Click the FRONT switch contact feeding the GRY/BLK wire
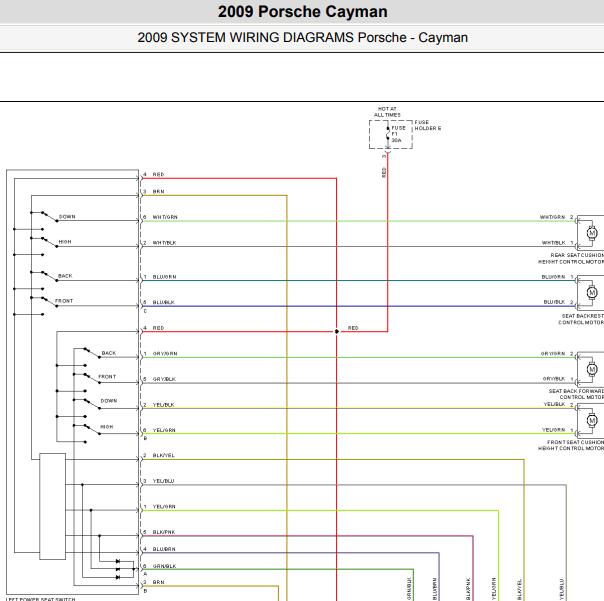Viewport: 604px width, 601px height. (92, 378)
